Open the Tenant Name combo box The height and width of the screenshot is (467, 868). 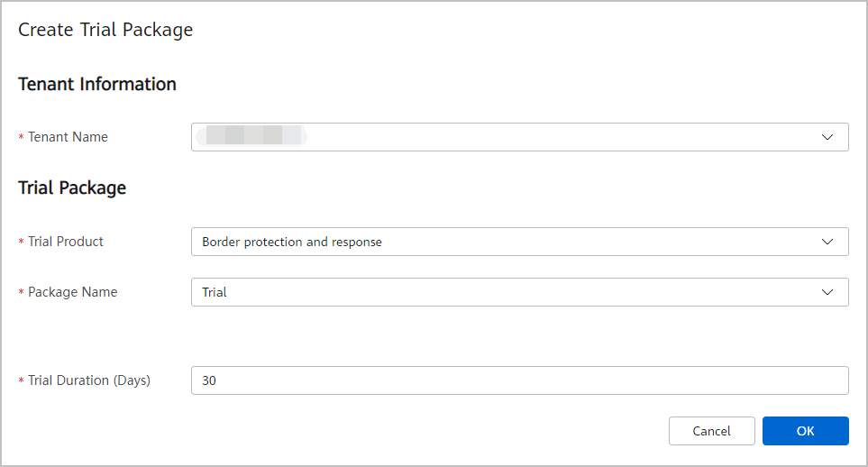click(x=519, y=137)
